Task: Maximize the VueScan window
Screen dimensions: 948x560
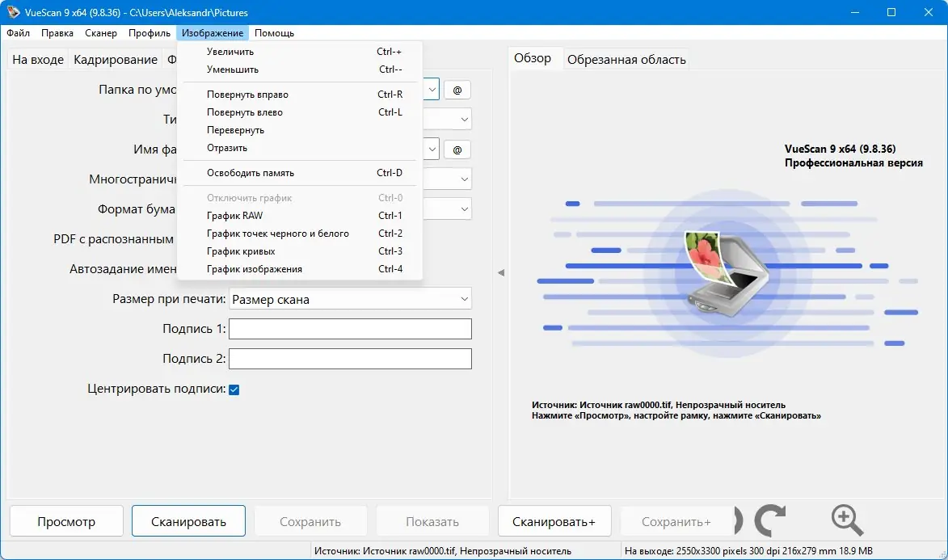Action: pos(891,12)
